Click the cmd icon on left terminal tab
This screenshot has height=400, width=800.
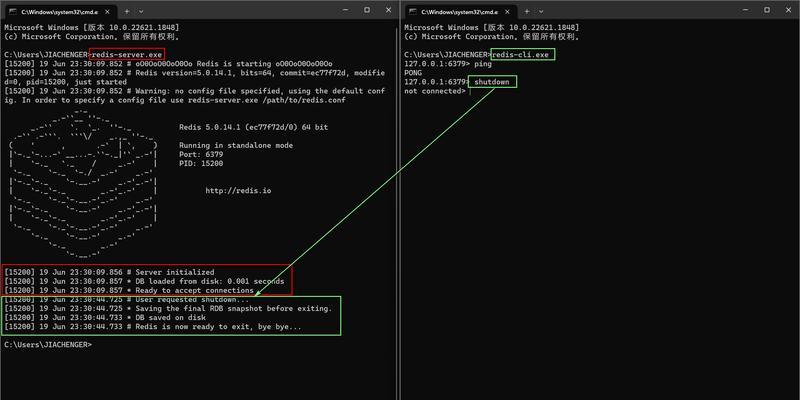coord(13,11)
